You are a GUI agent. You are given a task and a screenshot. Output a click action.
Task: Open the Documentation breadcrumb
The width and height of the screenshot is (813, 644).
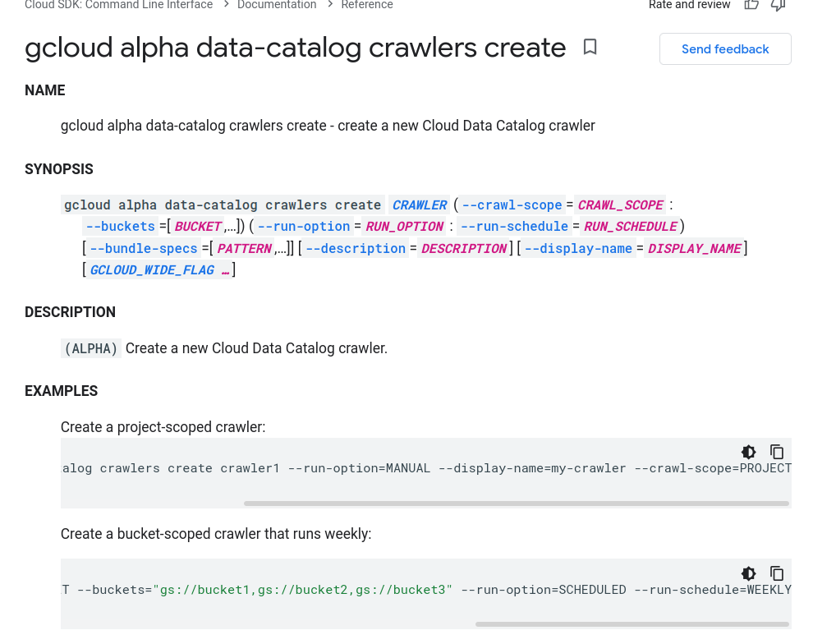277,5
